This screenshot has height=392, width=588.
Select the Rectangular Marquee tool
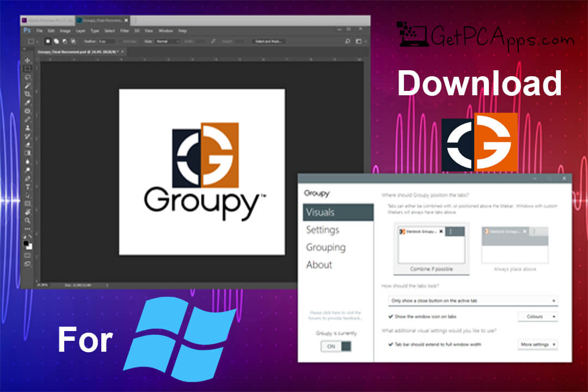click(x=27, y=69)
